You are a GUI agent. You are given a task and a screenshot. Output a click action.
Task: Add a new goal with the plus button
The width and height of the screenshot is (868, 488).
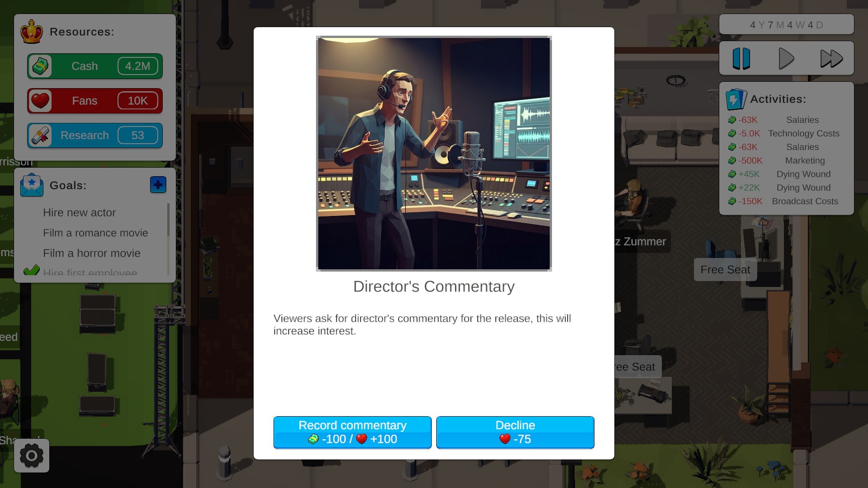pyautogui.click(x=158, y=184)
